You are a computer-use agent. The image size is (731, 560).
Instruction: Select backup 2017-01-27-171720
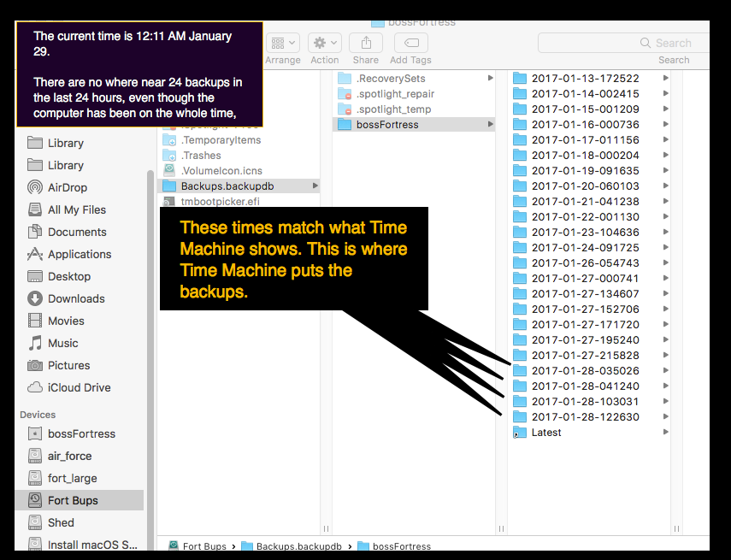pos(590,325)
